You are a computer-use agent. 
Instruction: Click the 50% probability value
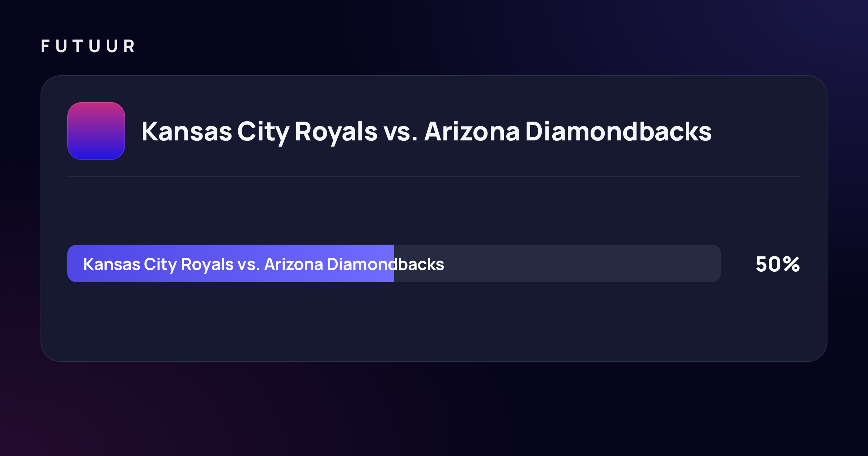tap(778, 264)
